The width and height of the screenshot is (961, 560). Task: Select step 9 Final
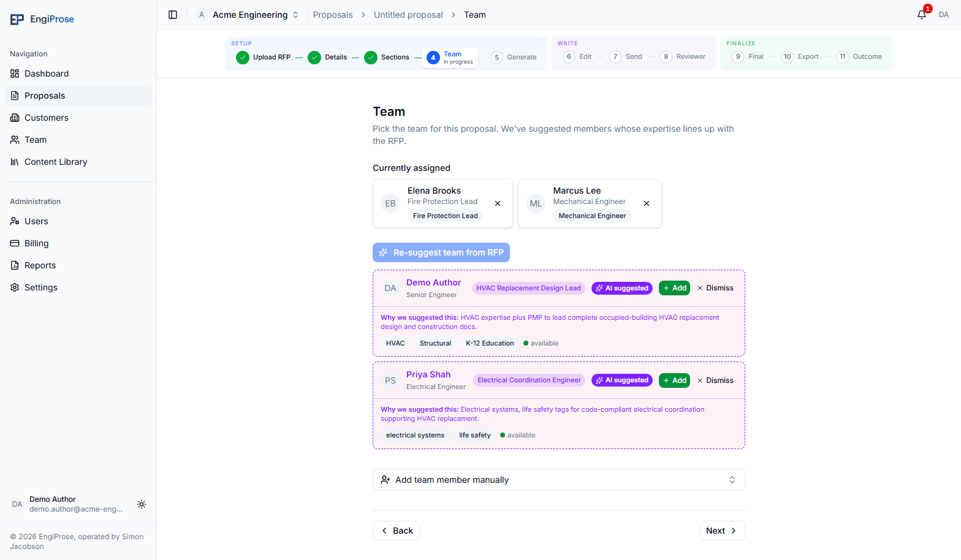point(748,56)
